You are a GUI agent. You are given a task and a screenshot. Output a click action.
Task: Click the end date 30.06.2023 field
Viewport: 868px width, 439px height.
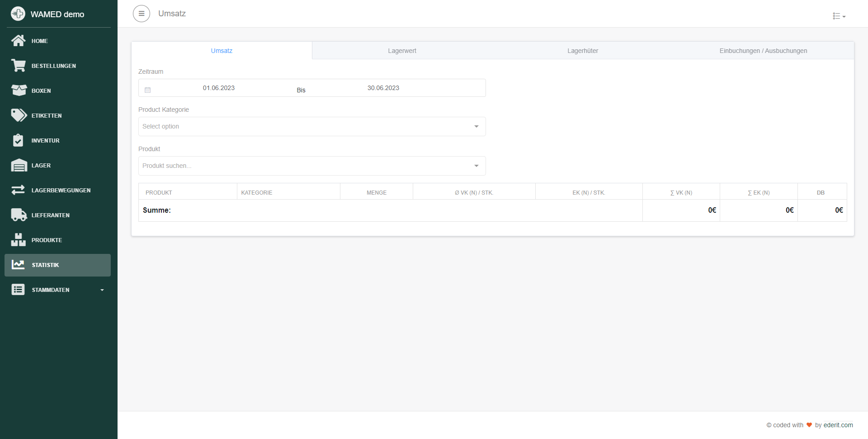click(x=383, y=88)
